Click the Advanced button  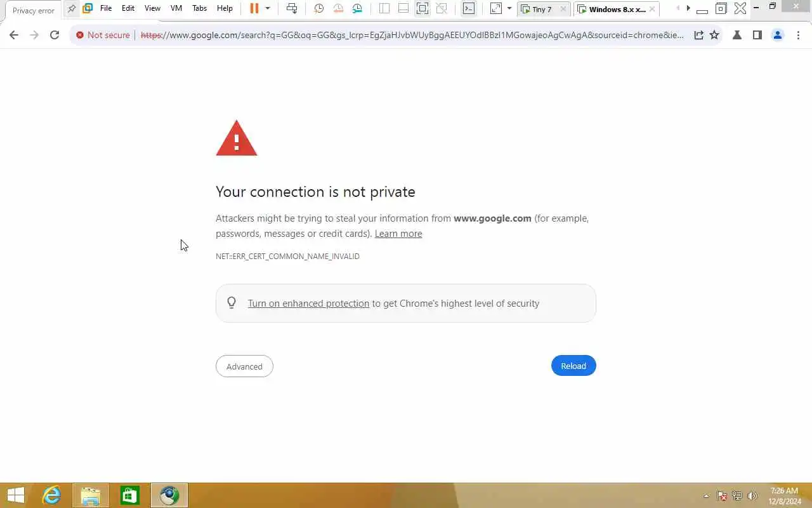[244, 366]
